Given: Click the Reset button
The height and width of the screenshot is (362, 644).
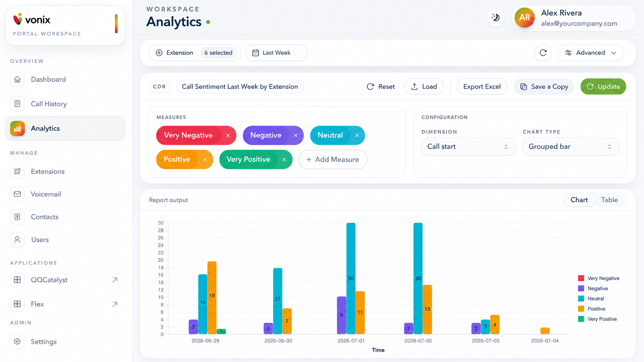Looking at the screenshot, I should point(381,87).
